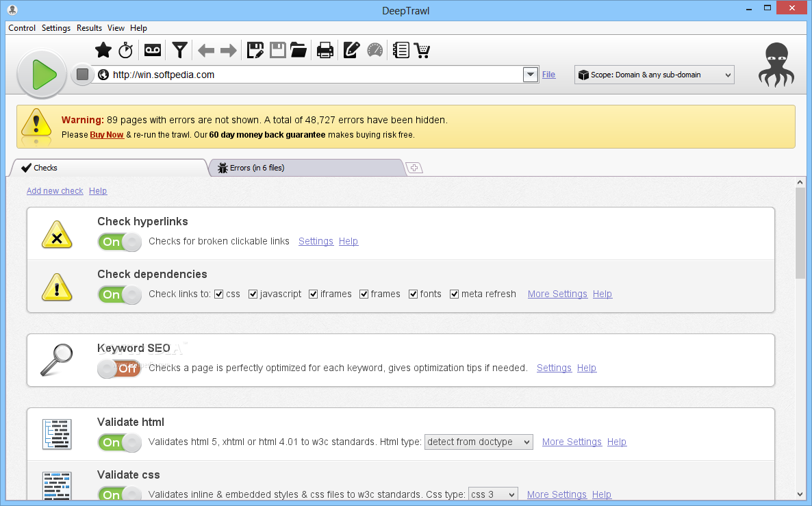The width and height of the screenshot is (812, 506).
Task: Go forward with the right arrow
Action: (229, 50)
